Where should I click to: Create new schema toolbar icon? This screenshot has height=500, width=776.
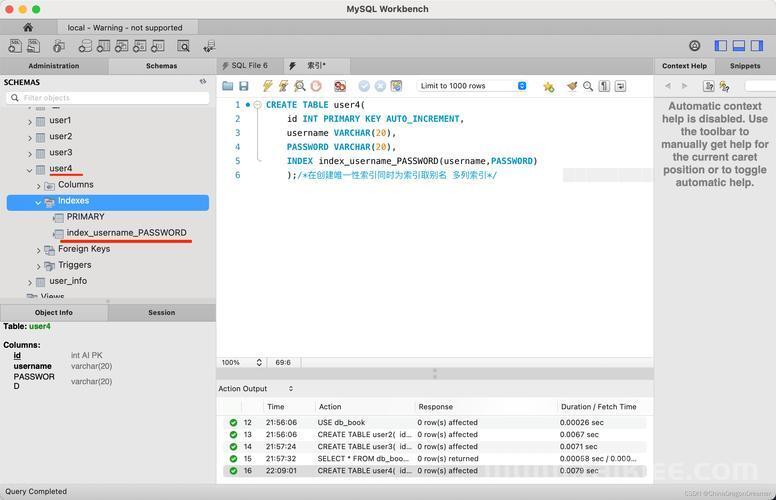[85, 47]
